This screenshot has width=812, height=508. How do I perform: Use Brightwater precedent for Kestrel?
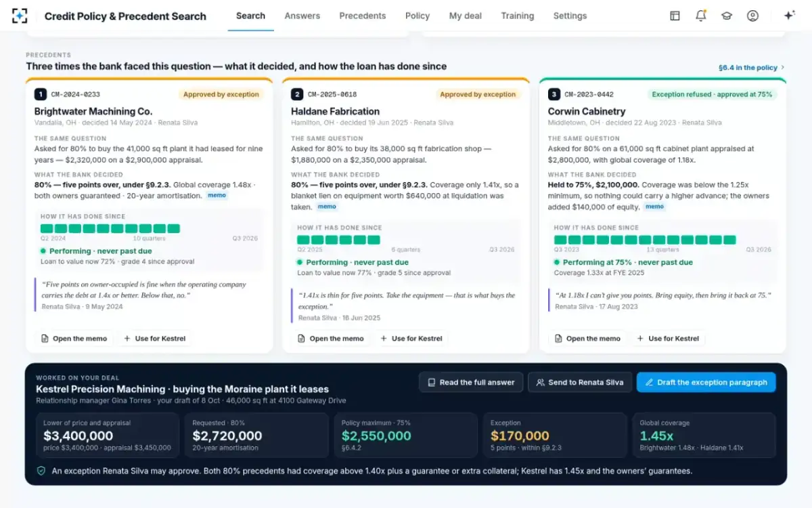154,339
